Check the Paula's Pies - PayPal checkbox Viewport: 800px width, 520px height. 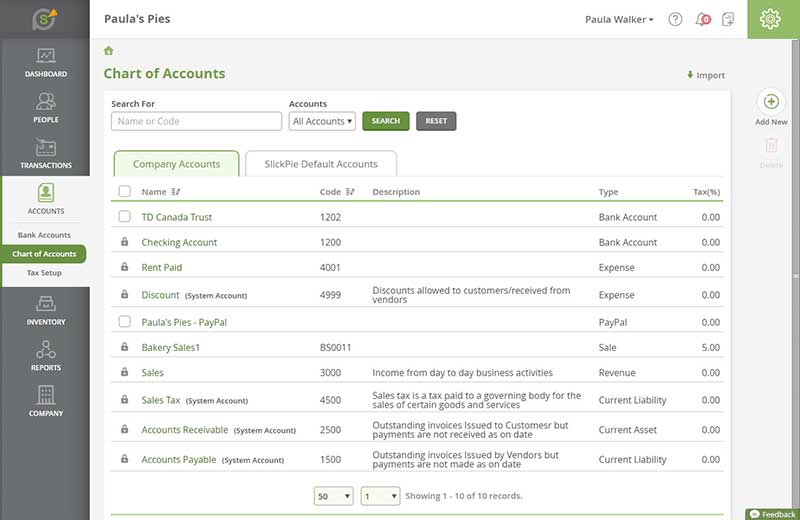pos(124,322)
